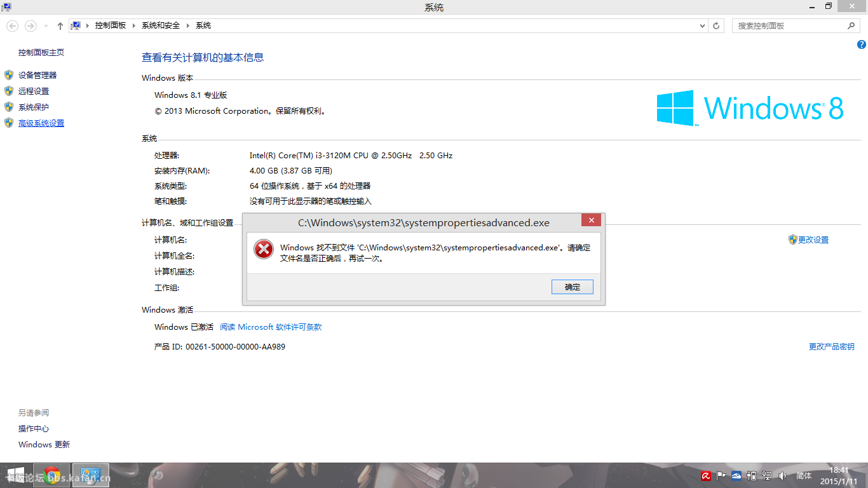Click the text 没有可用于此显示器的笔或触控输入
The image size is (868, 488).
[x=311, y=201]
